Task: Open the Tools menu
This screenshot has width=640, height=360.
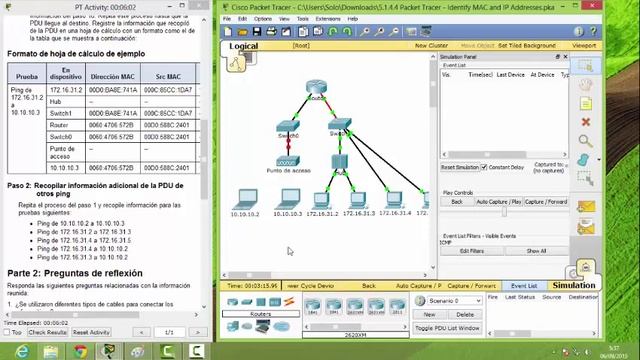Action: pyautogui.click(x=302, y=19)
